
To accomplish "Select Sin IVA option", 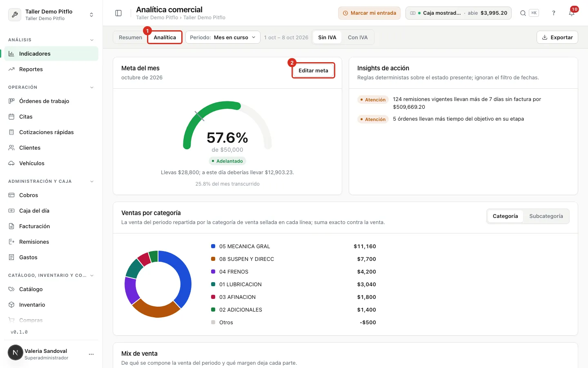I will 327,37.
